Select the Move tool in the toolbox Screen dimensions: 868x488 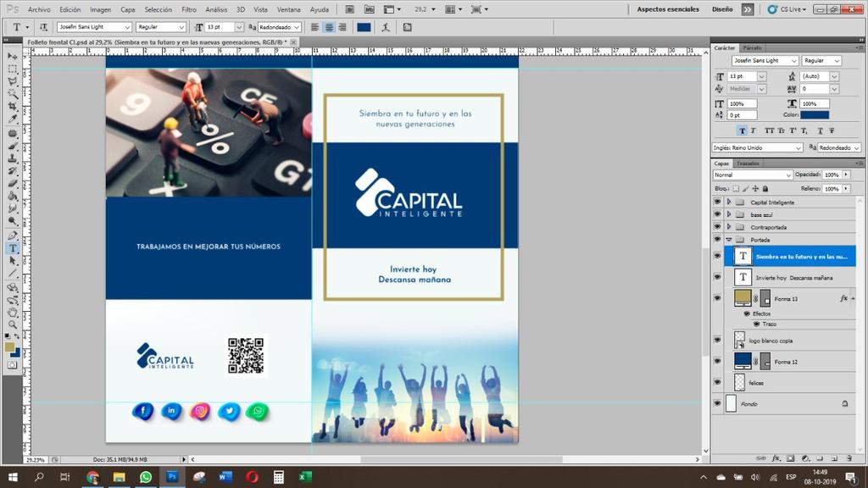12,57
